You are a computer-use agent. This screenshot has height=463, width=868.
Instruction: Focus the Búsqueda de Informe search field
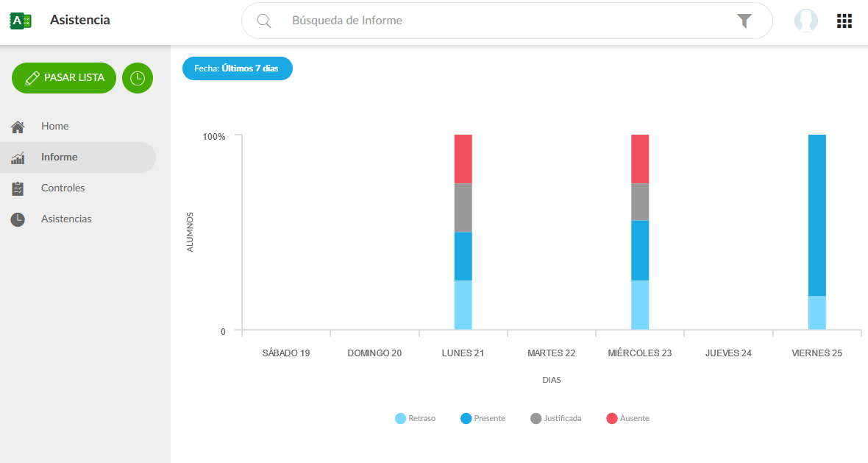500,21
